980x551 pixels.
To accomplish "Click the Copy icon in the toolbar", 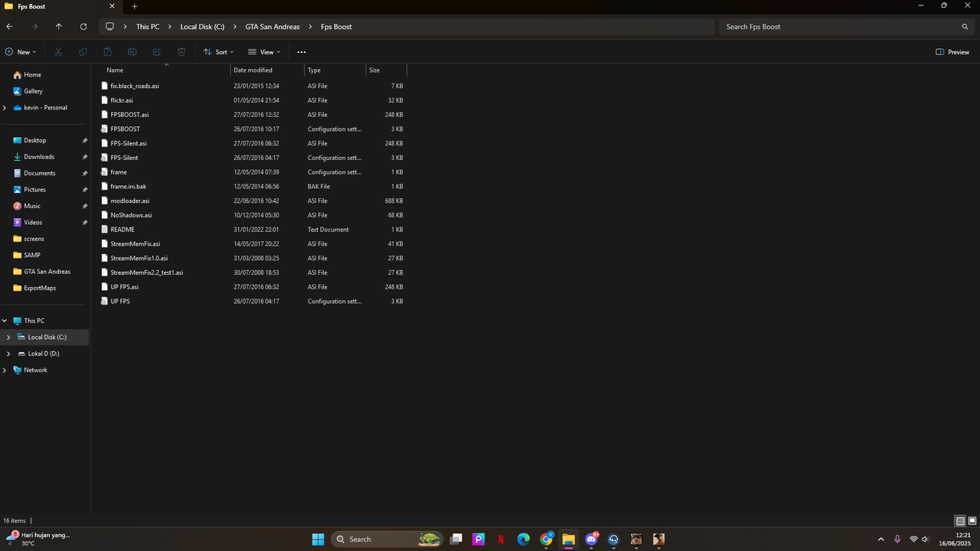I will 83,52.
